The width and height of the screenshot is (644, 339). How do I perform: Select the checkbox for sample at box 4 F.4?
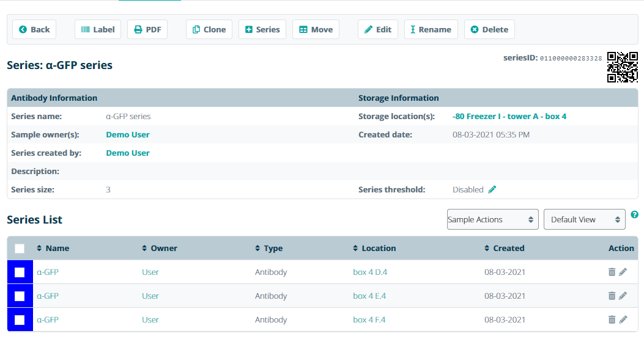pos(20,319)
